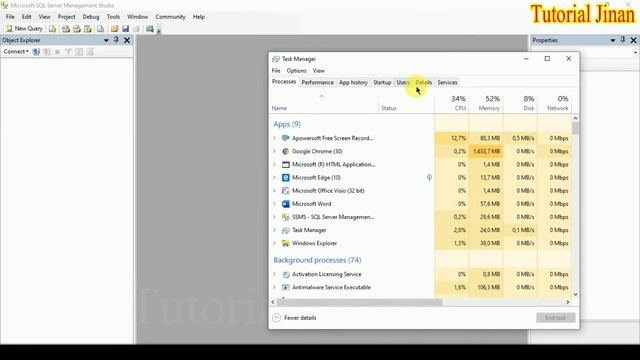The width and height of the screenshot is (640, 360).
Task: Click the New Query toolbar button
Action: 24,29
